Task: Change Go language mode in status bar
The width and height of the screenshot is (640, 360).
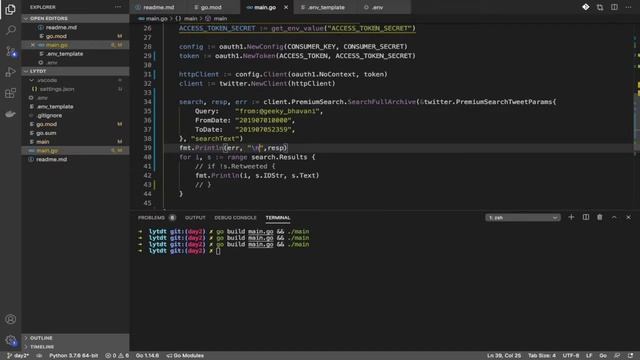Action: pos(603,356)
